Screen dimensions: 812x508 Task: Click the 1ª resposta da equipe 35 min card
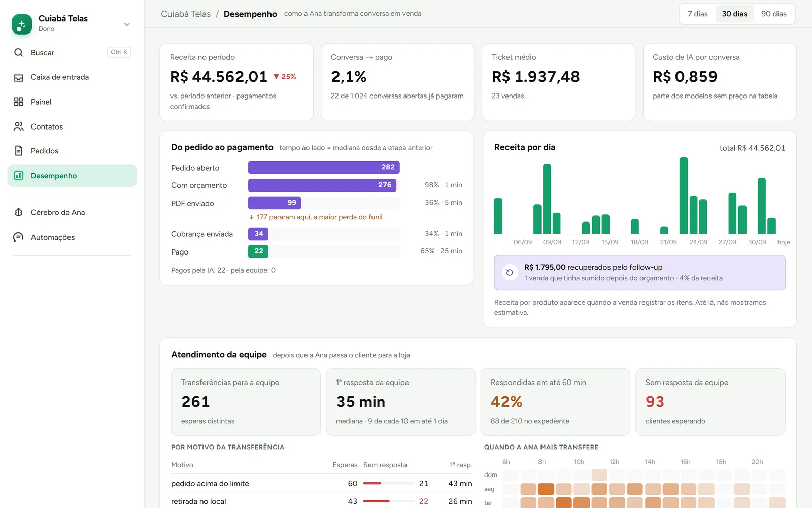pyautogui.click(x=400, y=402)
